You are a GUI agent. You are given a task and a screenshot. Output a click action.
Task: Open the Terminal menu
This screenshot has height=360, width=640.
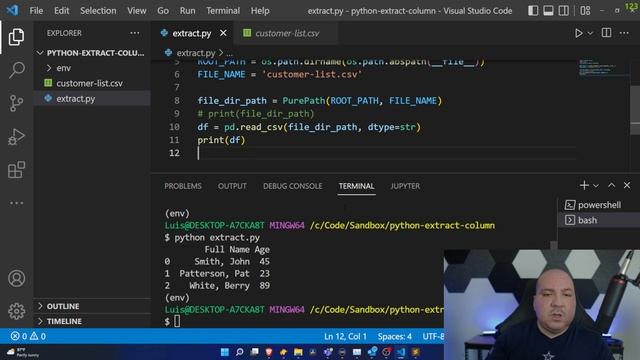223,11
